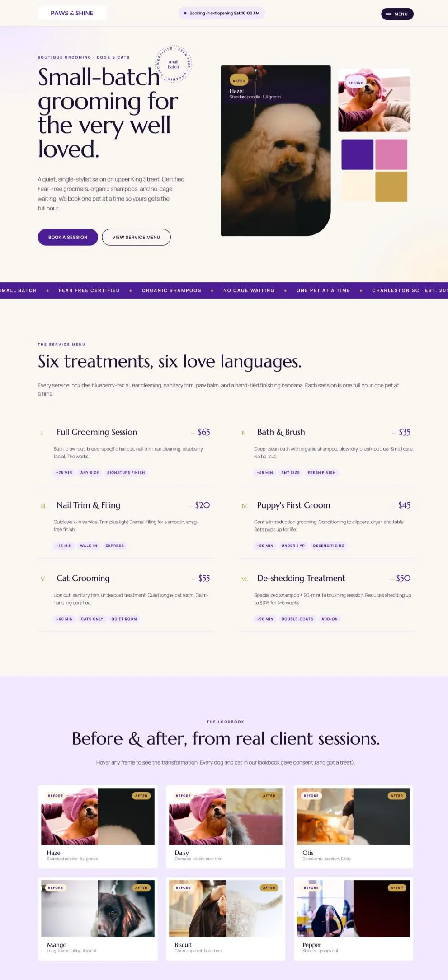Open Otis lookbook card
Screen dimensions: 448x980
pos(354,826)
